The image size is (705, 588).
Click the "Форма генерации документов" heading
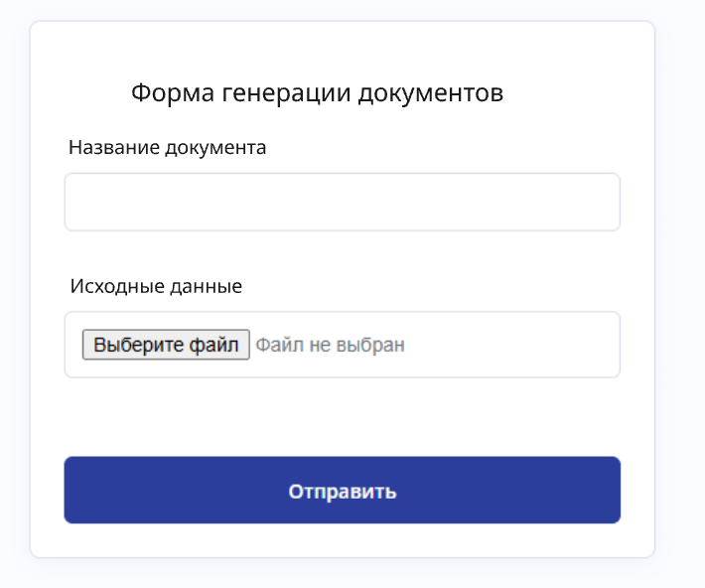(317, 93)
